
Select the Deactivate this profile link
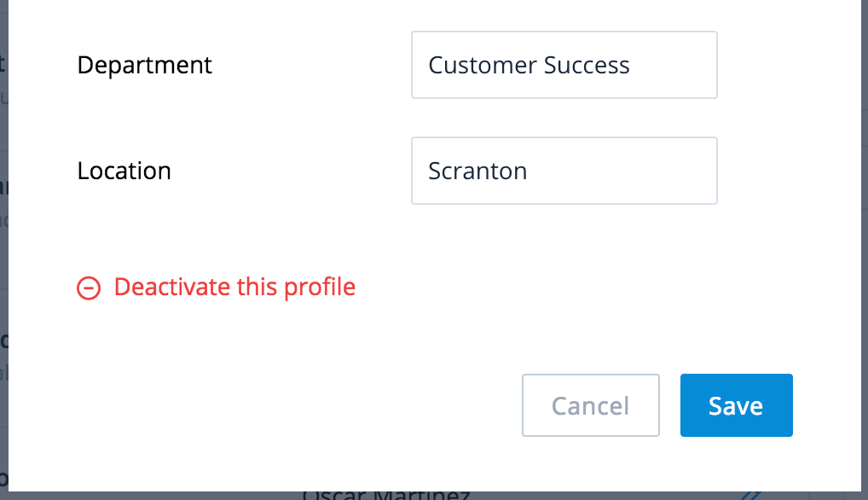point(234,287)
